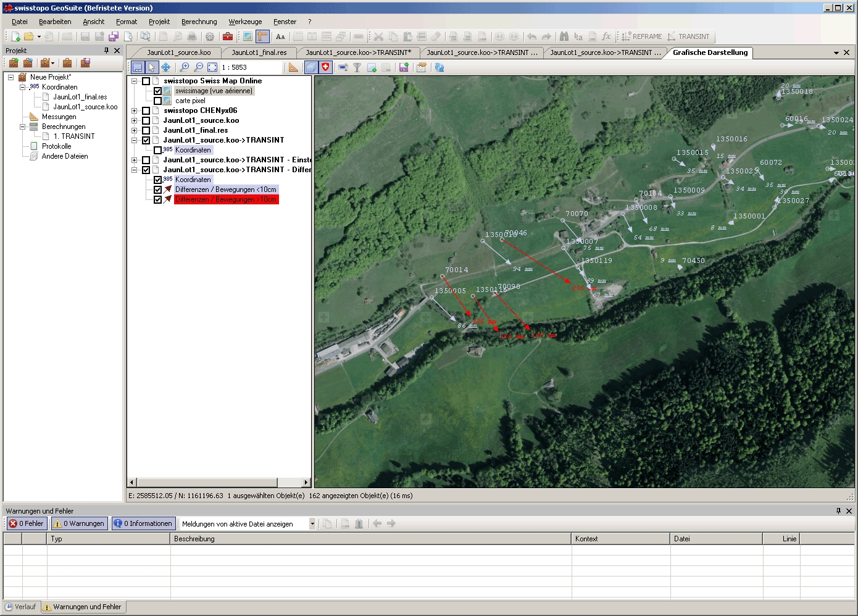Click the settings gear toolbar icon
Image resolution: width=858 pixels, height=616 pixels.
(x=210, y=36)
